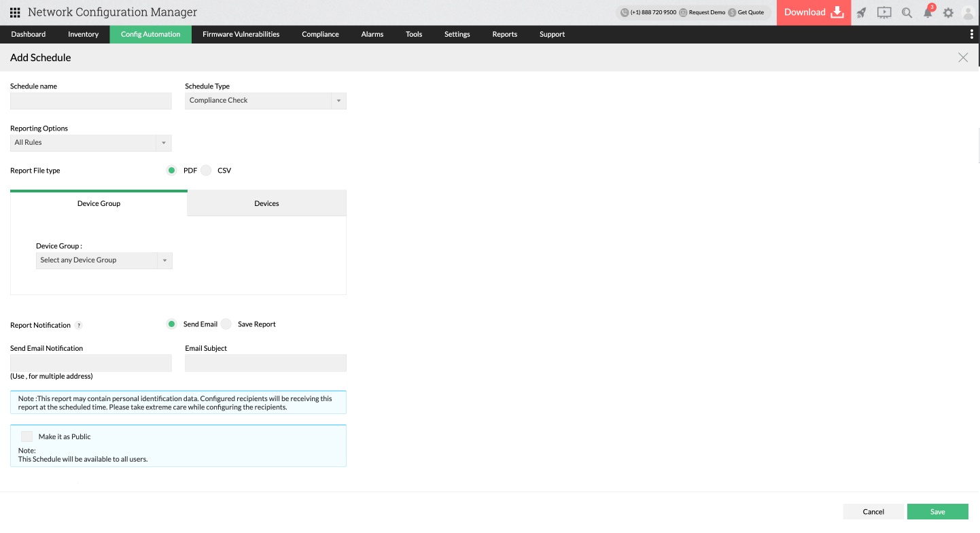Select Save Report notification option

coord(227,324)
